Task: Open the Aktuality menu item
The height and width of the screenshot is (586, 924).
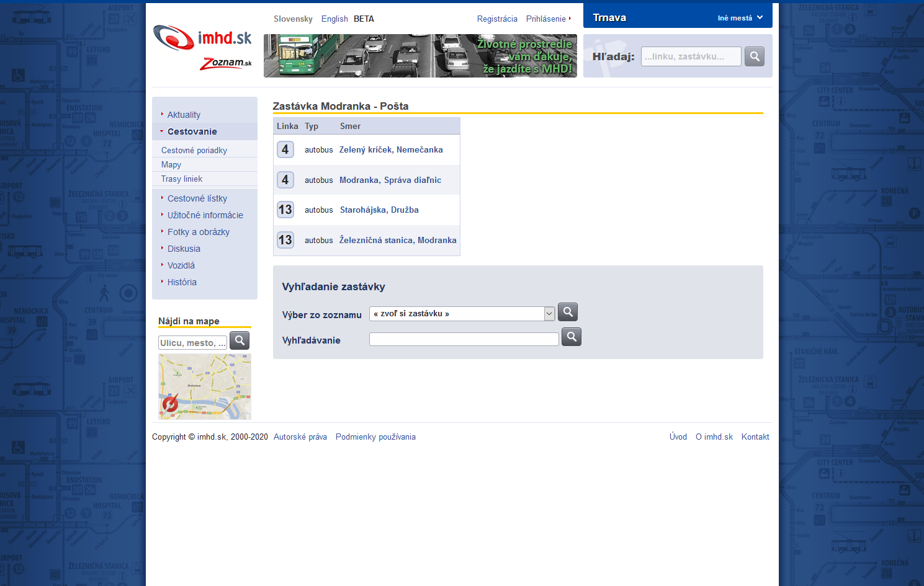Action: [184, 115]
